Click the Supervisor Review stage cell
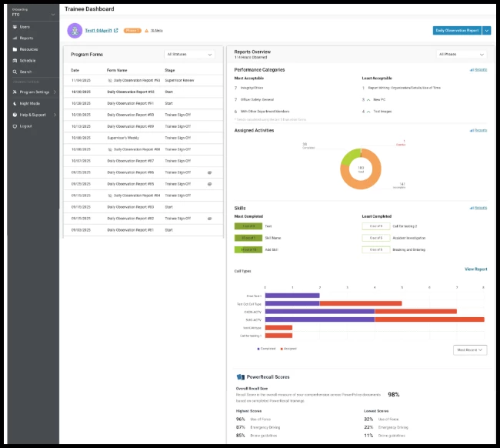Screen dimensions: 500x448 tap(179, 80)
